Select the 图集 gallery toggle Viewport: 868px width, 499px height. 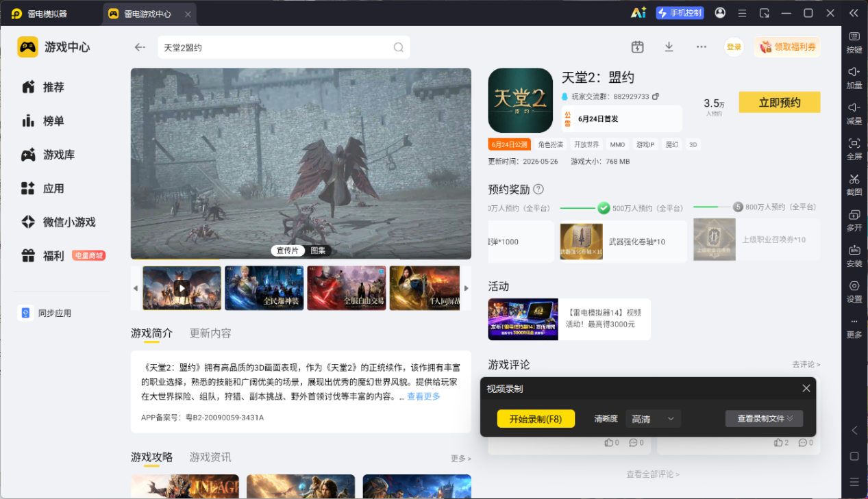tap(318, 251)
